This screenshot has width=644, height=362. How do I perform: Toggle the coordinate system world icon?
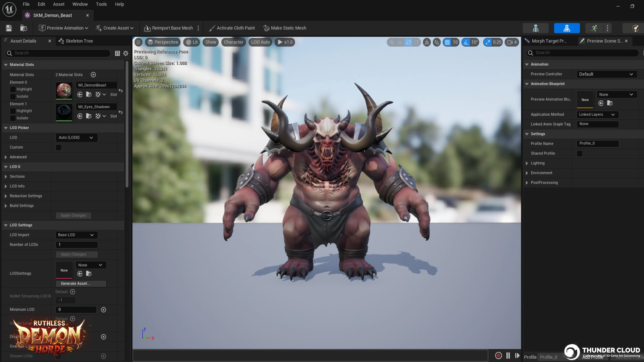click(427, 42)
